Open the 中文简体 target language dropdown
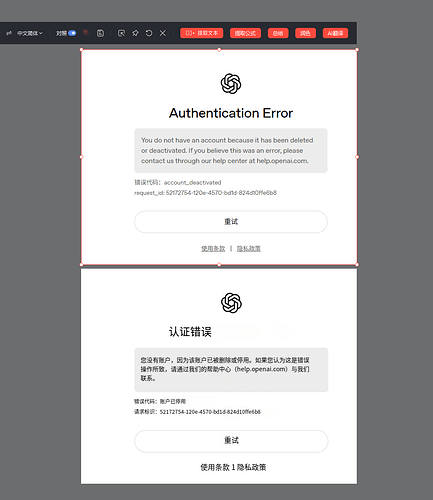 click(x=30, y=33)
